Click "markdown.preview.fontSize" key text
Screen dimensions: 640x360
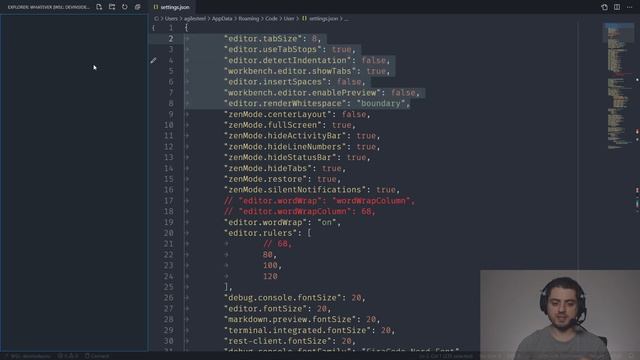(x=290, y=320)
